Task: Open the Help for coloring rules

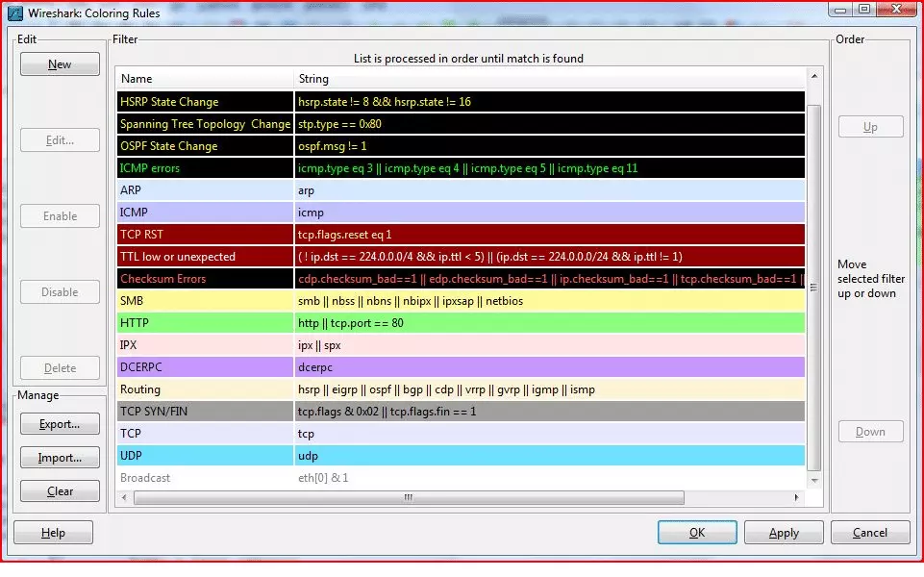Action: pos(53,532)
